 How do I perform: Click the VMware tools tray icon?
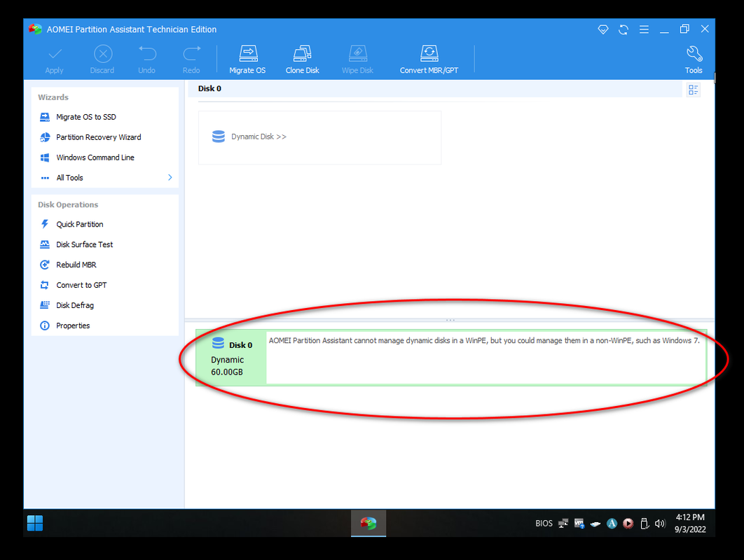click(579, 524)
